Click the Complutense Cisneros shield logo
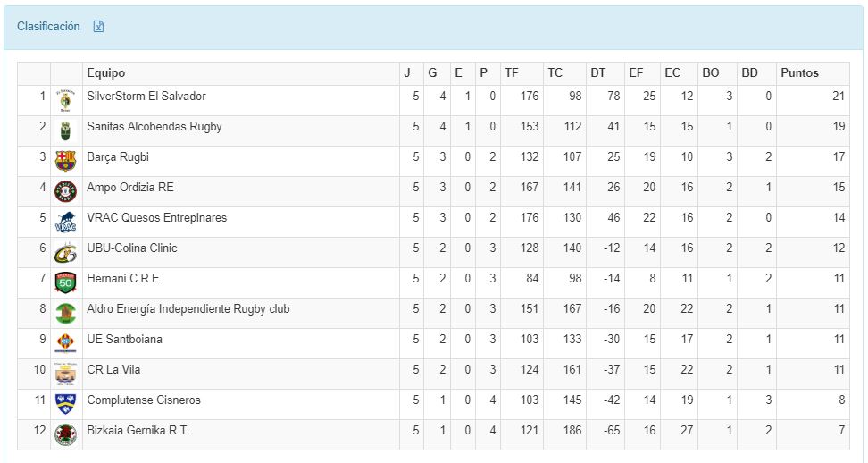 pos(65,404)
